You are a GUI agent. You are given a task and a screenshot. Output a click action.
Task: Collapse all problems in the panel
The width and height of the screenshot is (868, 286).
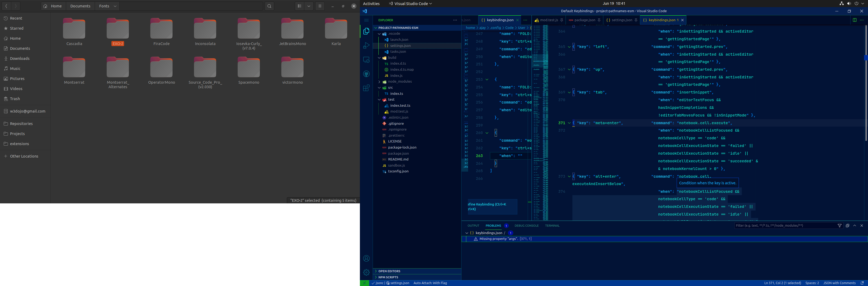[847, 226]
